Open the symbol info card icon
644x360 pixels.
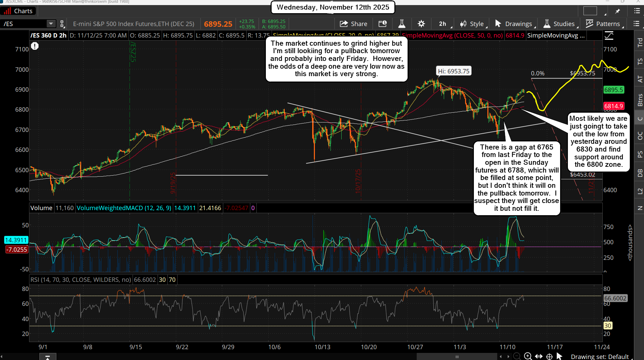pyautogui.click(x=383, y=24)
